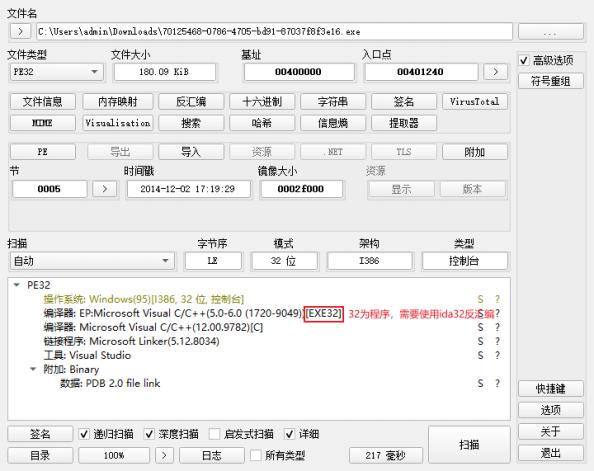This screenshot has width=594, height=471.
Task: Open the 日志 log button
Action: coord(212,455)
